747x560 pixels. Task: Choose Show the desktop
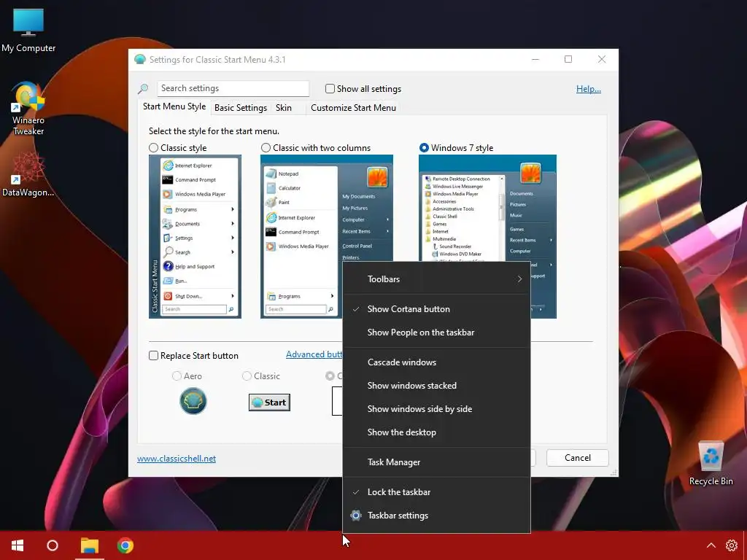point(436,432)
